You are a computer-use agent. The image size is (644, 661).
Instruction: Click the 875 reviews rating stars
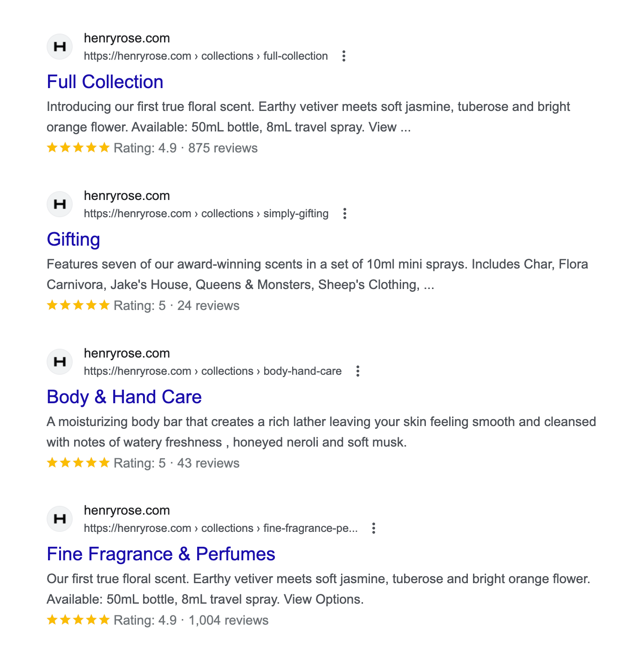click(x=78, y=148)
